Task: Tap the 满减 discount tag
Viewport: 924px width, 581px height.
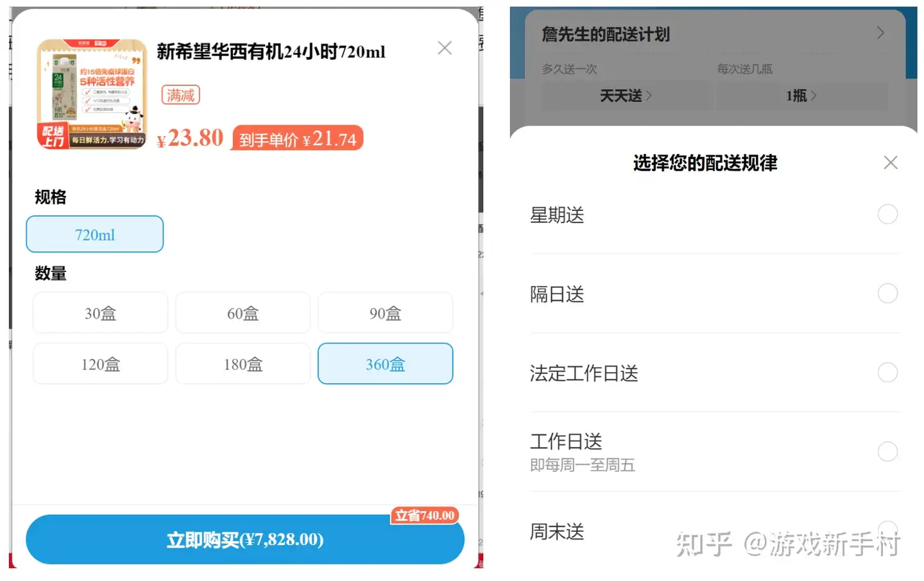Action: 180,95
